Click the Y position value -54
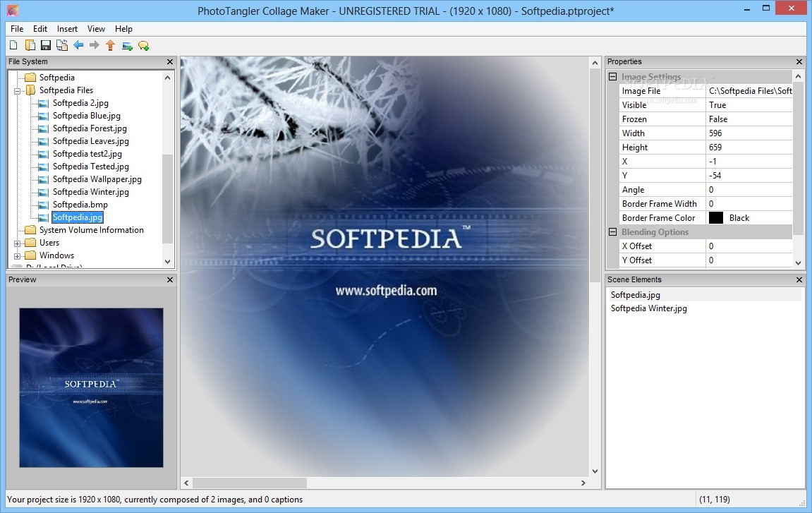Screen dimensions: 812x513 point(749,176)
